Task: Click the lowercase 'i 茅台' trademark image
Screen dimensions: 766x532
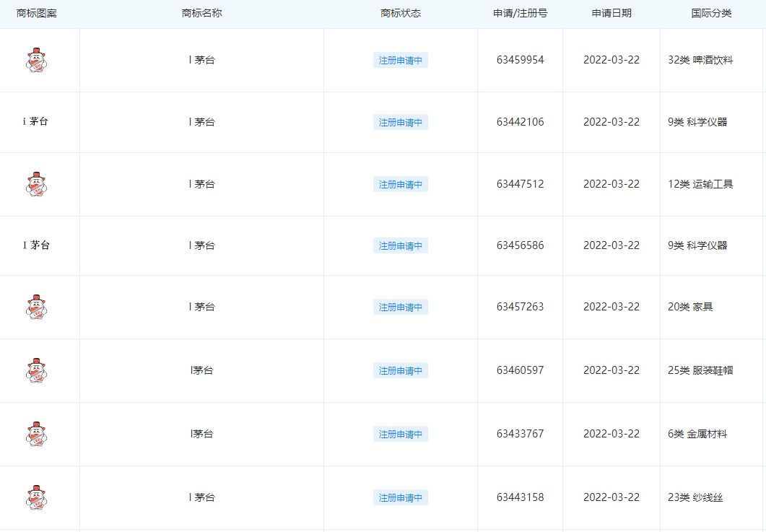Action: coord(35,121)
